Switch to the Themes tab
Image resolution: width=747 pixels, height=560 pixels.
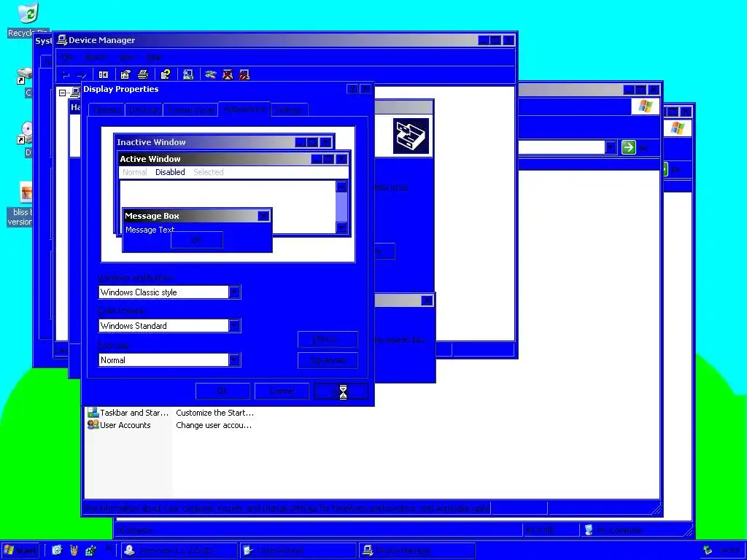(107, 110)
